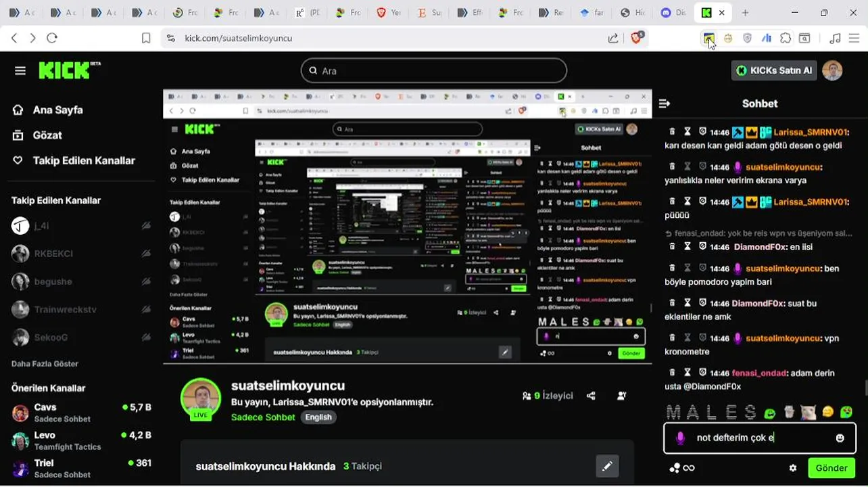Viewport: 868px width, 487px height.
Task: Timeout DiamondF0x on 'en iisi' message
Action: pyautogui.click(x=688, y=247)
